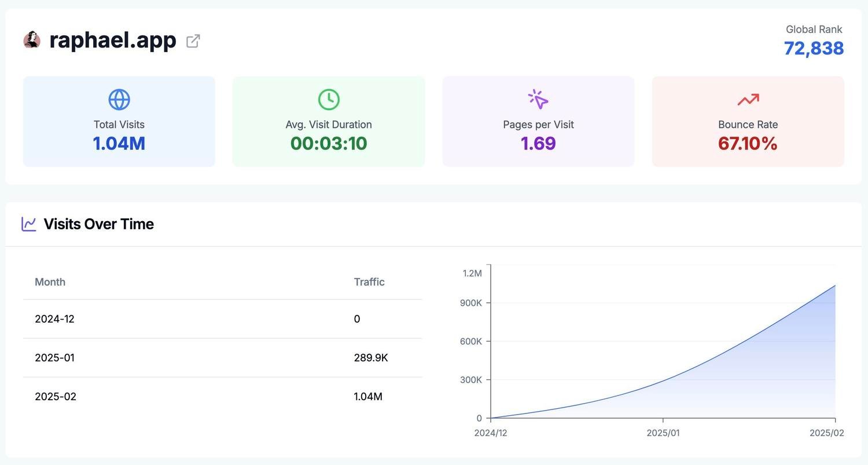
Task: Click the 2025/01 marker on chart axis
Action: [663, 433]
